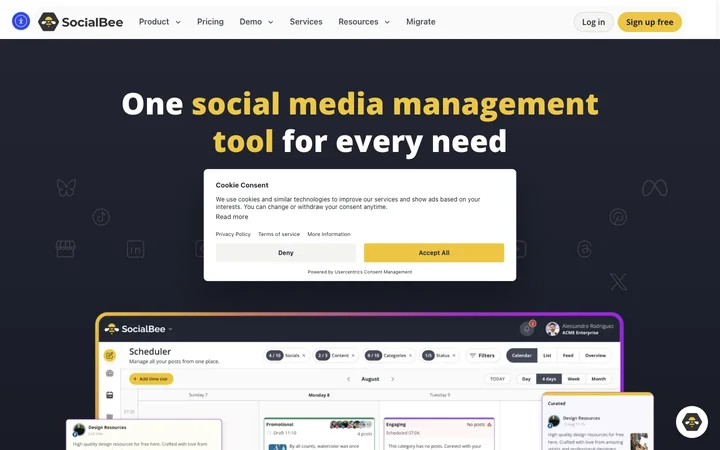Click the Pinterest background icon
This screenshot has width=720, height=450.
(618, 217)
